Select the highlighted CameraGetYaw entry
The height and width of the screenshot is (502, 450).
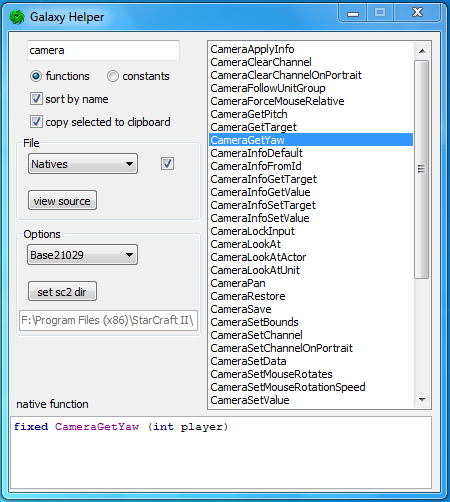tap(311, 140)
